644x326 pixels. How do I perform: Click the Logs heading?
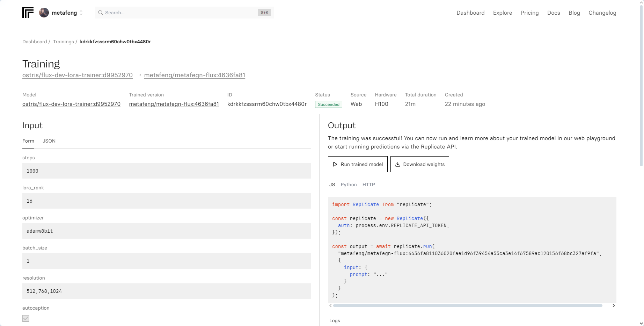[x=335, y=320]
